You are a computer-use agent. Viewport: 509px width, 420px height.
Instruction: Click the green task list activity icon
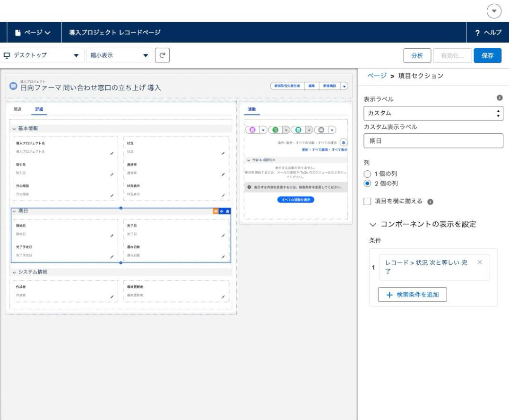pyautogui.click(x=275, y=130)
